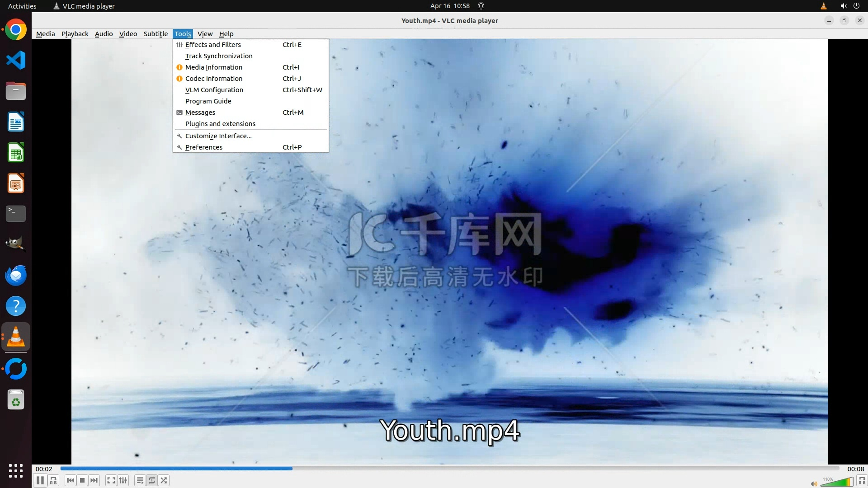Open extended settings equalizer icon
Viewport: 868px width, 488px height.
click(123, 480)
